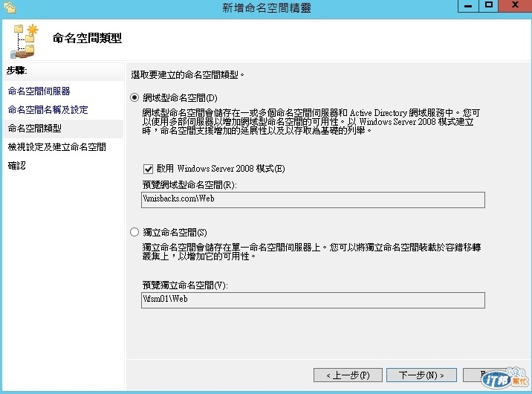Click the 預覽獨立命名空間(V) label
The height and width of the screenshot is (394, 532).
tap(185, 285)
